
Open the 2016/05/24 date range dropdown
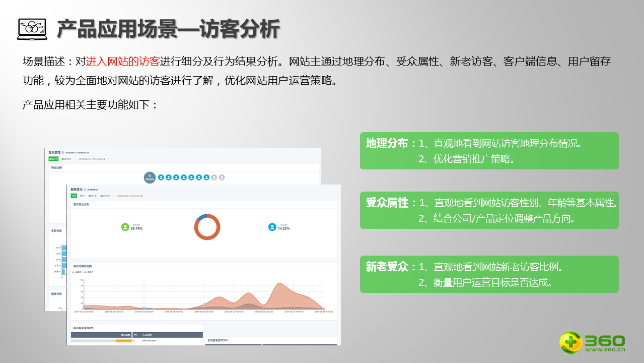[x=131, y=196]
